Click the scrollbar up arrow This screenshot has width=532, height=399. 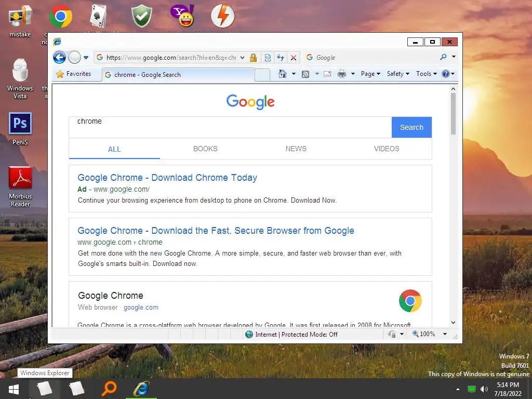[453, 89]
